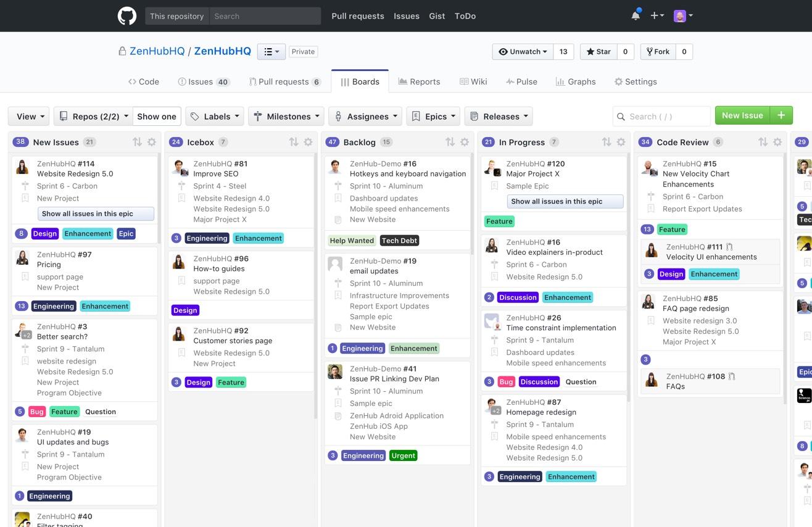Click avatar on Issue PR Linking Dev Plan card

point(335,372)
